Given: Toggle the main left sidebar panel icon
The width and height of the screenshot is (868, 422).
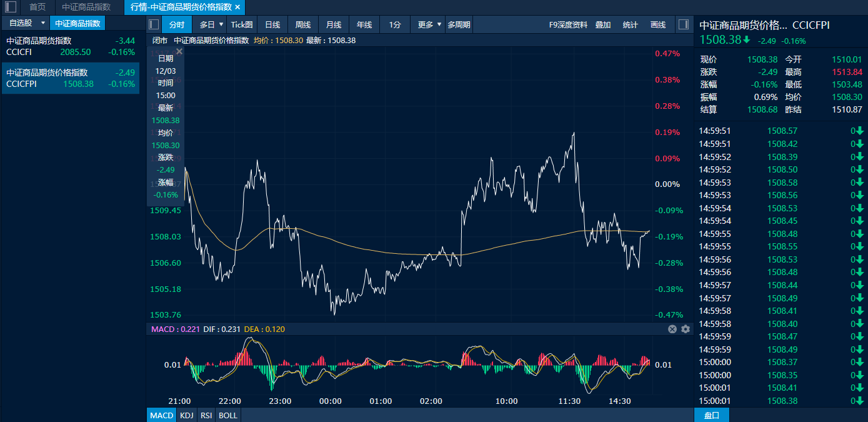Looking at the screenshot, I should click(11, 8).
